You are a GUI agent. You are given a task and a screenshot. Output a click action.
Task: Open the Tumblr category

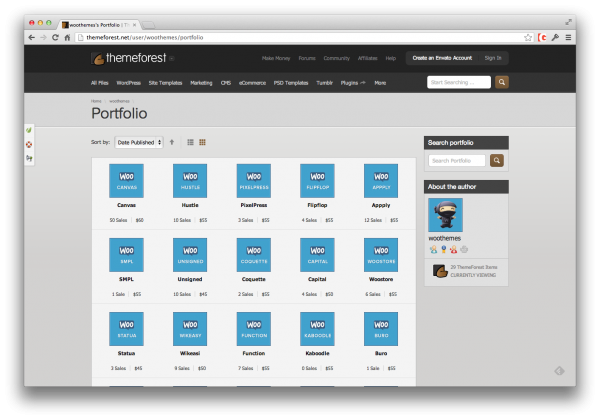pyautogui.click(x=324, y=83)
